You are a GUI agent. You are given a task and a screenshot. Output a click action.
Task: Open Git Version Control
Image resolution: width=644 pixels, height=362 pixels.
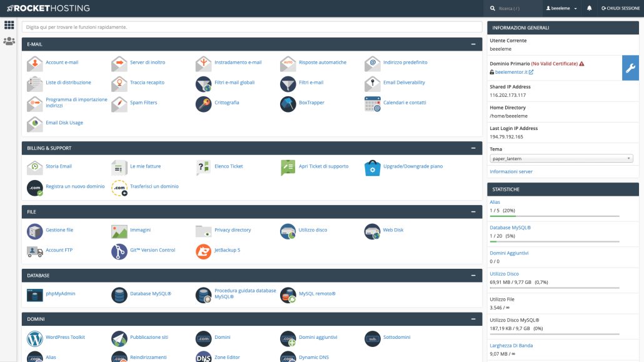pyautogui.click(x=150, y=251)
